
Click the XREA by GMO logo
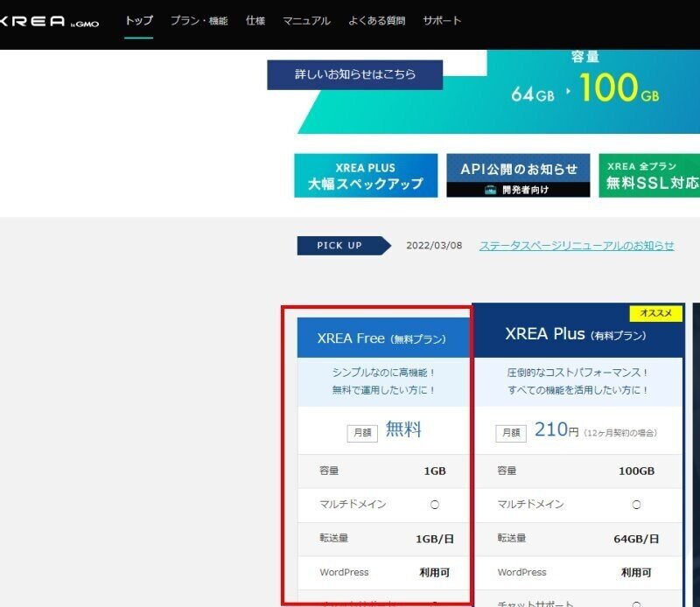point(49,21)
